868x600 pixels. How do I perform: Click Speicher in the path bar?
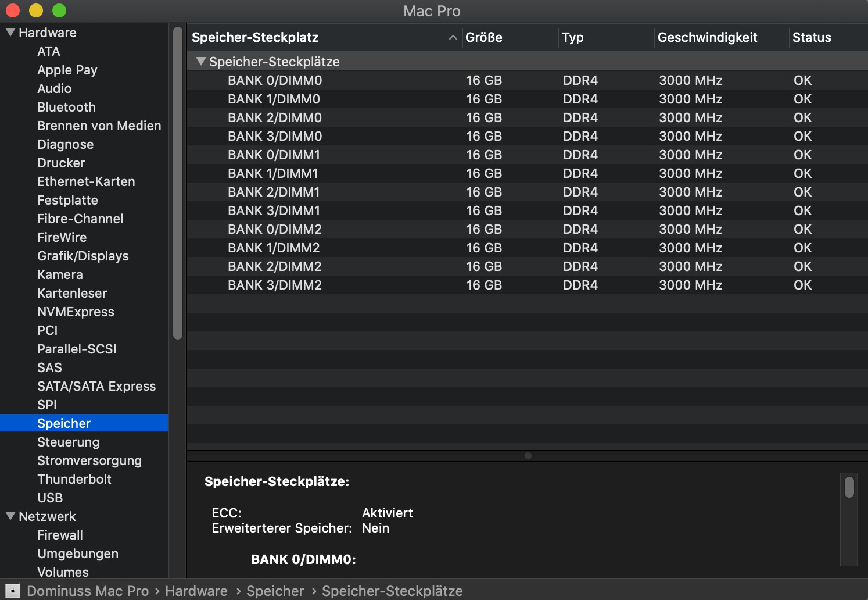pos(275,591)
